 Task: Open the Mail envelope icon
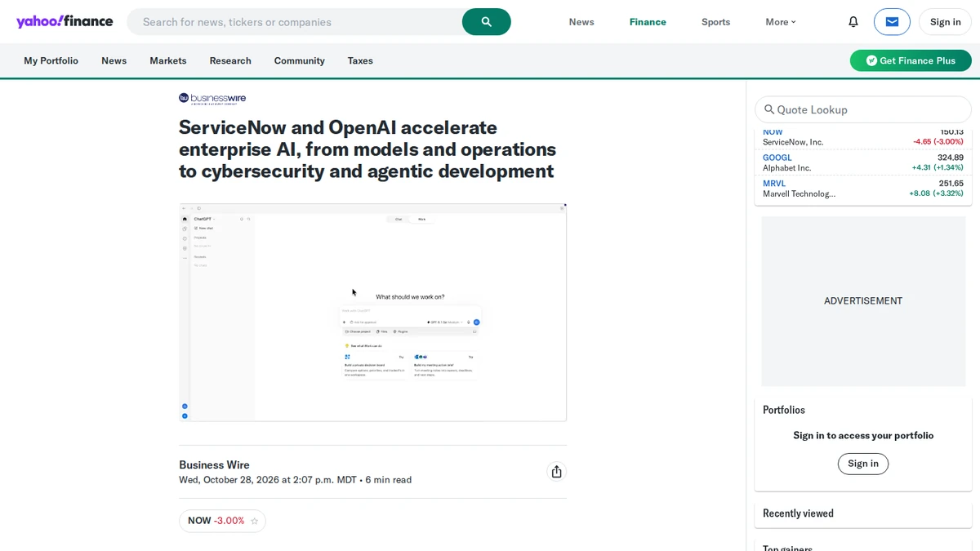point(892,22)
